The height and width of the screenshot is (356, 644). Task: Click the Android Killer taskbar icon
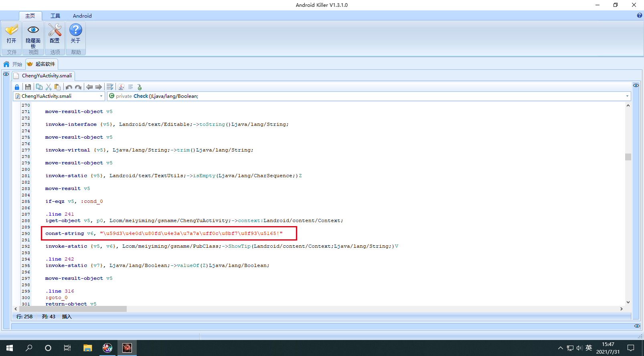pyautogui.click(x=127, y=348)
